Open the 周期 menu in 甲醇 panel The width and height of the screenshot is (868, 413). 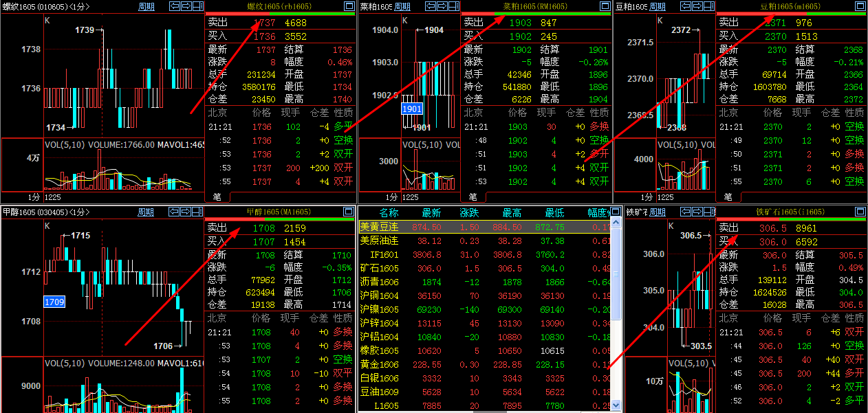point(147,212)
